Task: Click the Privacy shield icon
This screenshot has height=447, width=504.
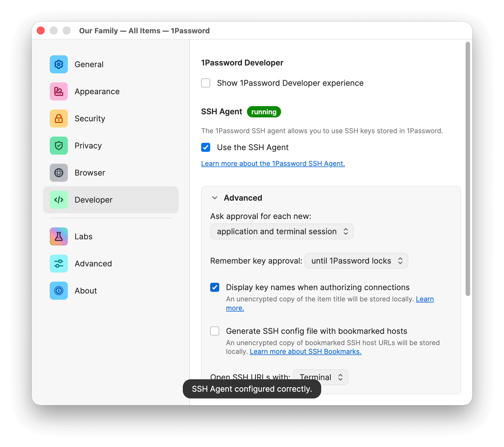Action: (59, 146)
